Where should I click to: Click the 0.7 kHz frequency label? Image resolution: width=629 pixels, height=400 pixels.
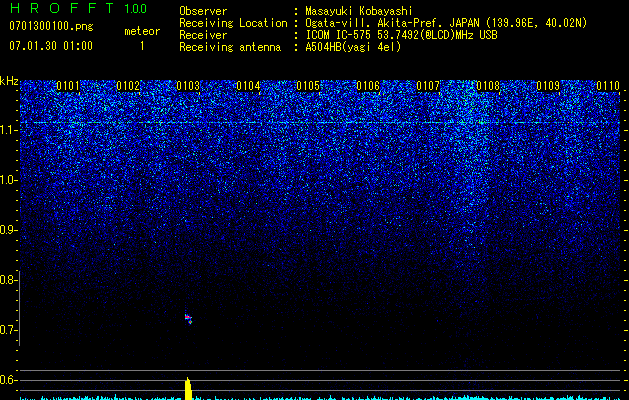9,330
